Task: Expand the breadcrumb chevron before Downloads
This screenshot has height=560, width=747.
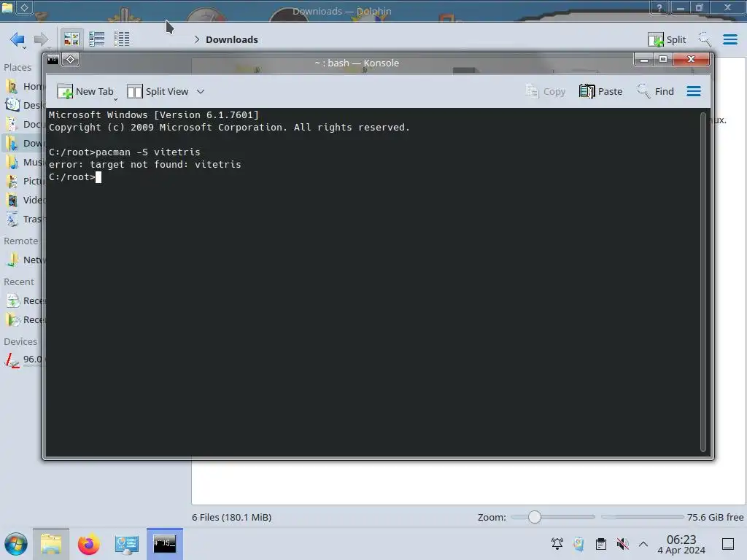Action: tap(197, 39)
